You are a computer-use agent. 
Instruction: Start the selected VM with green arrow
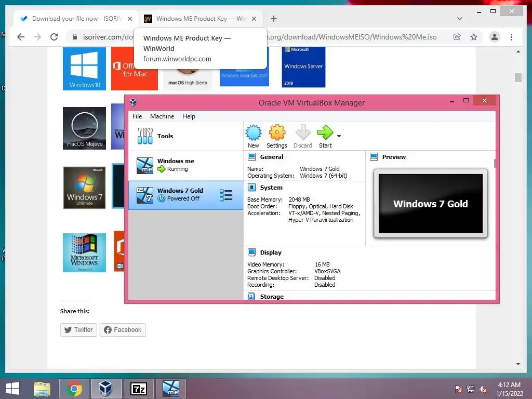click(325, 137)
